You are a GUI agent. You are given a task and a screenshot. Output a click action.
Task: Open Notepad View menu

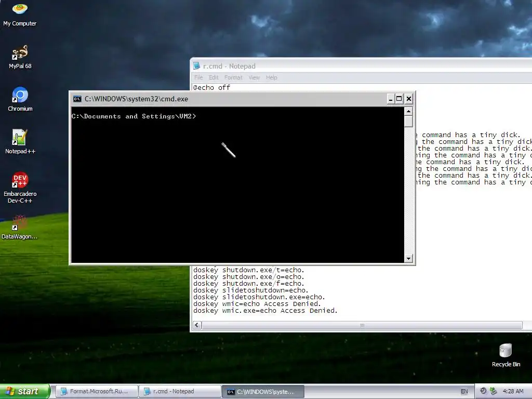tap(254, 77)
